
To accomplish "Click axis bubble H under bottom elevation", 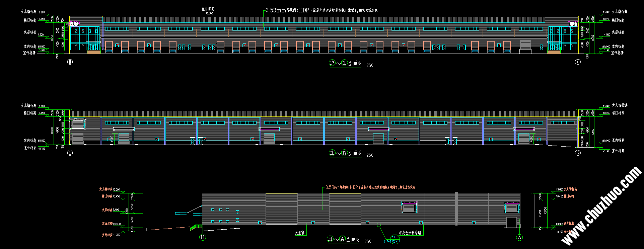I will (203, 237).
